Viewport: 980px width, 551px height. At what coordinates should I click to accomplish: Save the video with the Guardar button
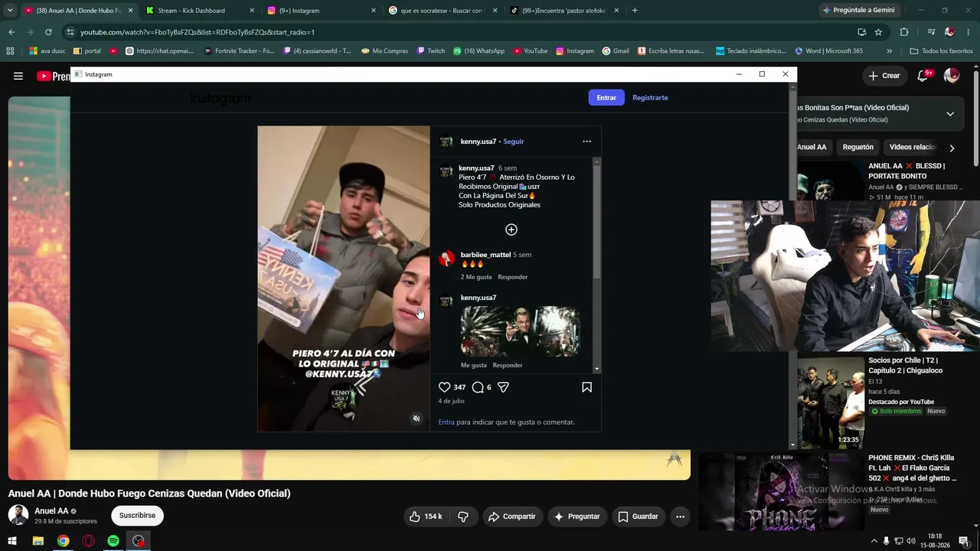[x=638, y=517]
